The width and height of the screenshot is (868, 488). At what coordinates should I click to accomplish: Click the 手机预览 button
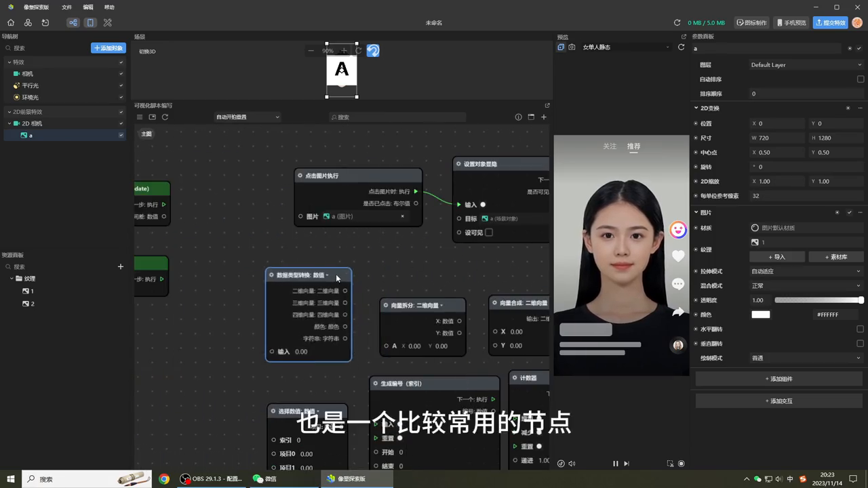(792, 22)
